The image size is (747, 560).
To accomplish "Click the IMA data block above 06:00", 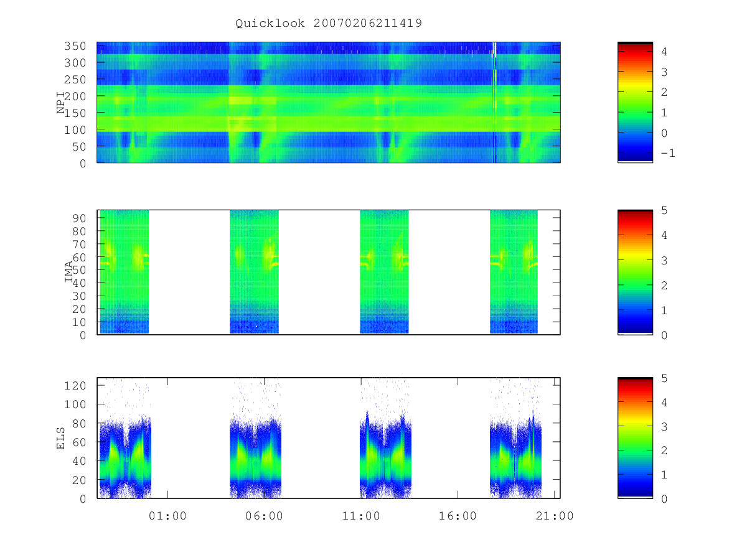I will tap(254, 272).
